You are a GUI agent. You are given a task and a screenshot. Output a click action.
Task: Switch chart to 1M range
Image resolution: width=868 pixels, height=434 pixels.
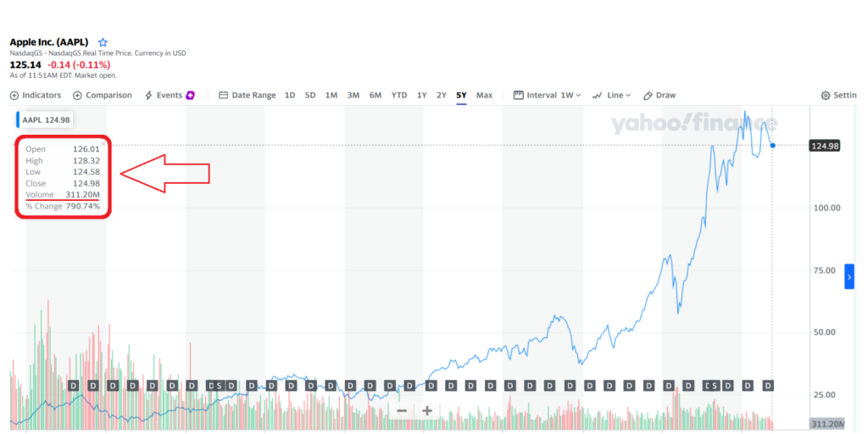pos(331,95)
